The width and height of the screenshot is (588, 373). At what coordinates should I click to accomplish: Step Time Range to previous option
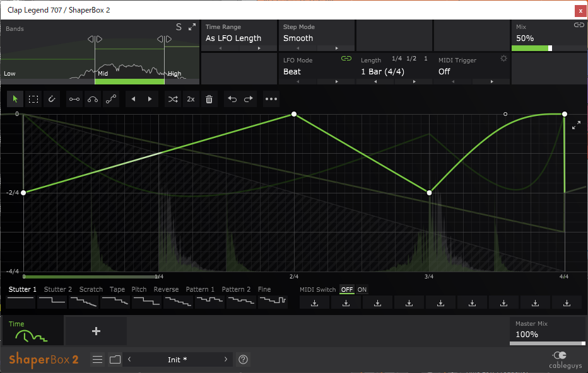coord(221,49)
